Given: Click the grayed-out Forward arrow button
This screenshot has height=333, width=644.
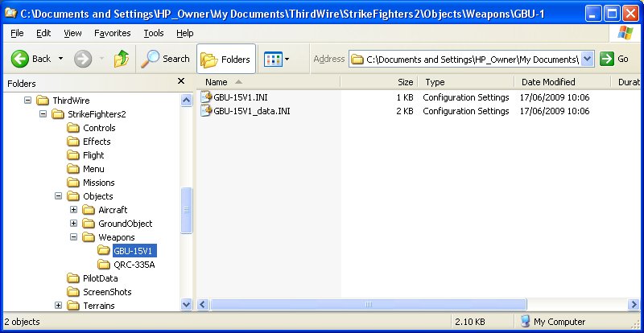Looking at the screenshot, I should pos(83,59).
